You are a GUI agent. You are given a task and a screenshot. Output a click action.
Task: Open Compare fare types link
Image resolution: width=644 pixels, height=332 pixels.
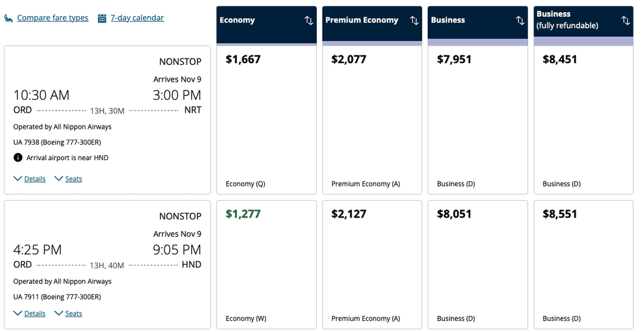pyautogui.click(x=53, y=18)
